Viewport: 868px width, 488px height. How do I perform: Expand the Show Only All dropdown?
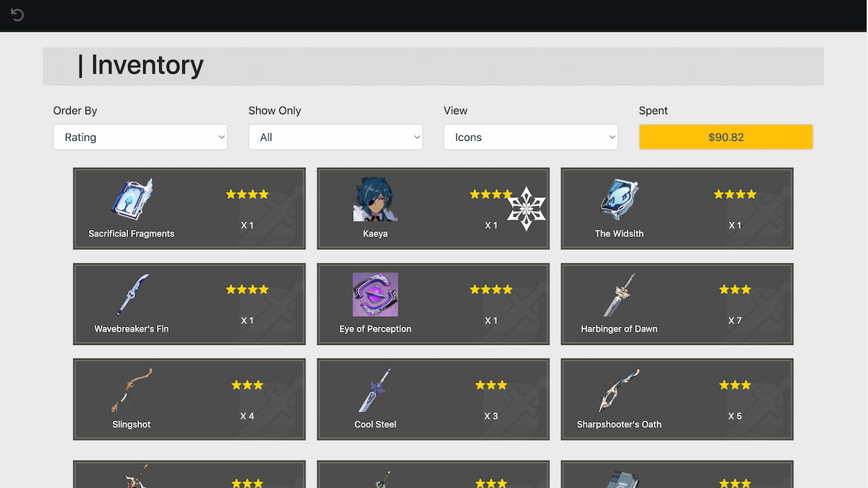point(336,137)
